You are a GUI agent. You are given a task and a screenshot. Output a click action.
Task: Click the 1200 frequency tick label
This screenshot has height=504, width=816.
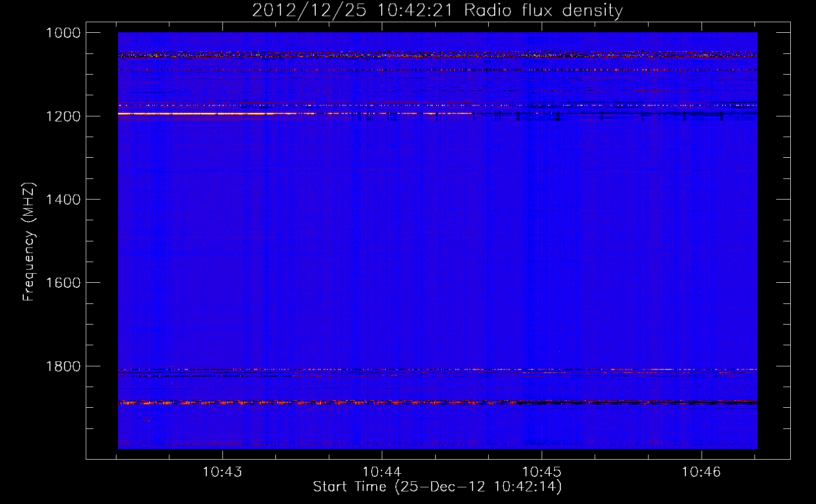63,116
